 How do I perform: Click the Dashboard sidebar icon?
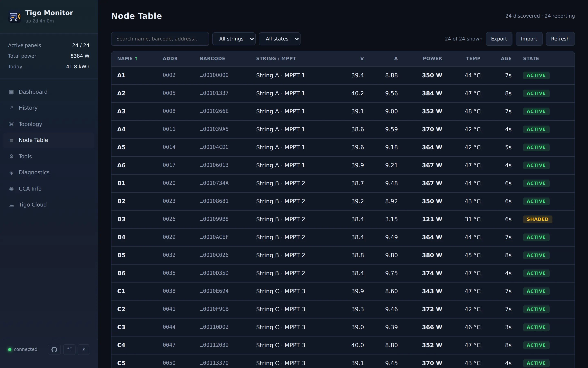click(11, 92)
